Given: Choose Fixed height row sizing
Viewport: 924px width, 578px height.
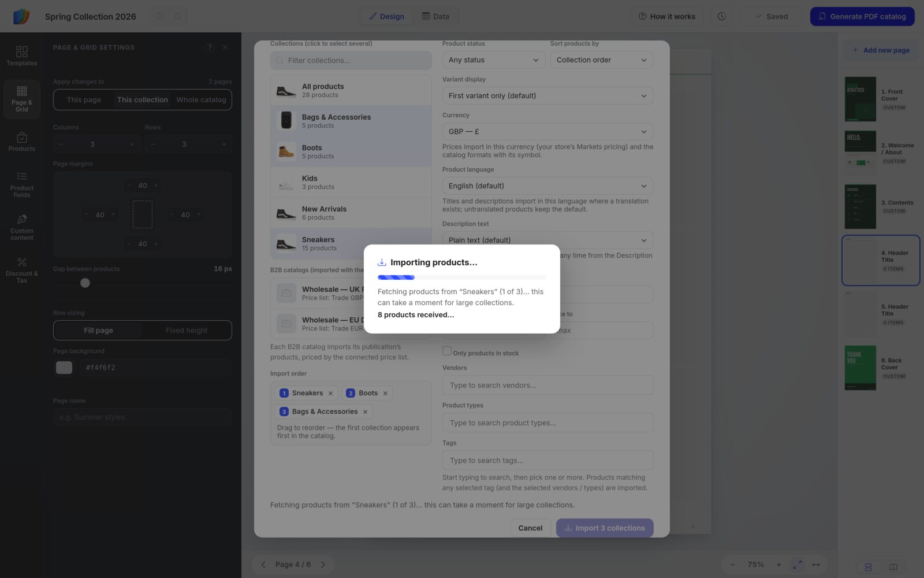Looking at the screenshot, I should point(187,331).
